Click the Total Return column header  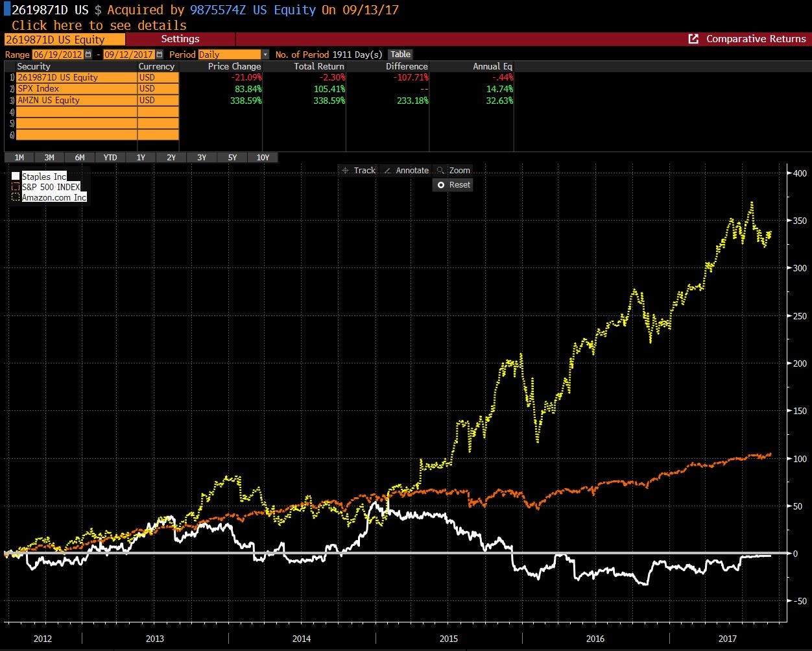(x=318, y=66)
